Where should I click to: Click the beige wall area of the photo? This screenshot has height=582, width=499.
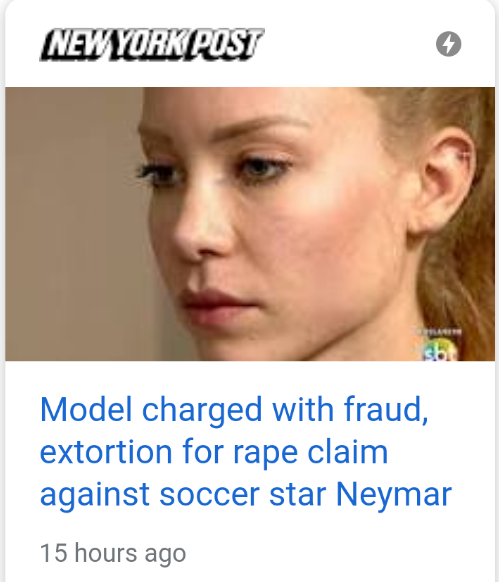pyautogui.click(x=71, y=223)
